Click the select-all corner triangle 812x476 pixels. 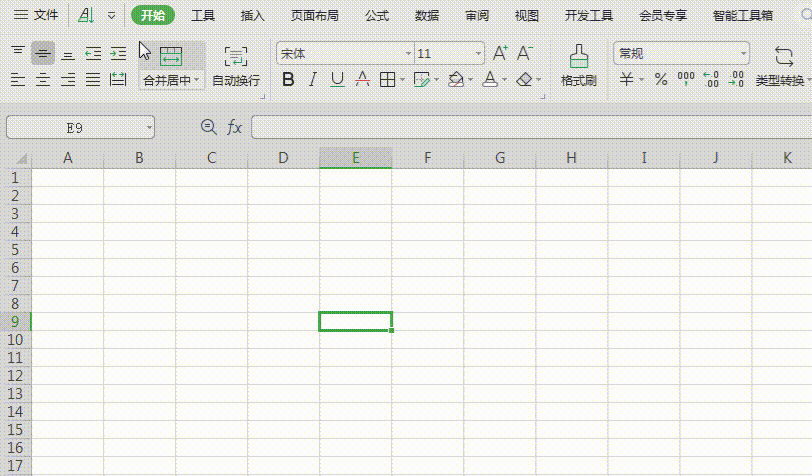coord(21,158)
